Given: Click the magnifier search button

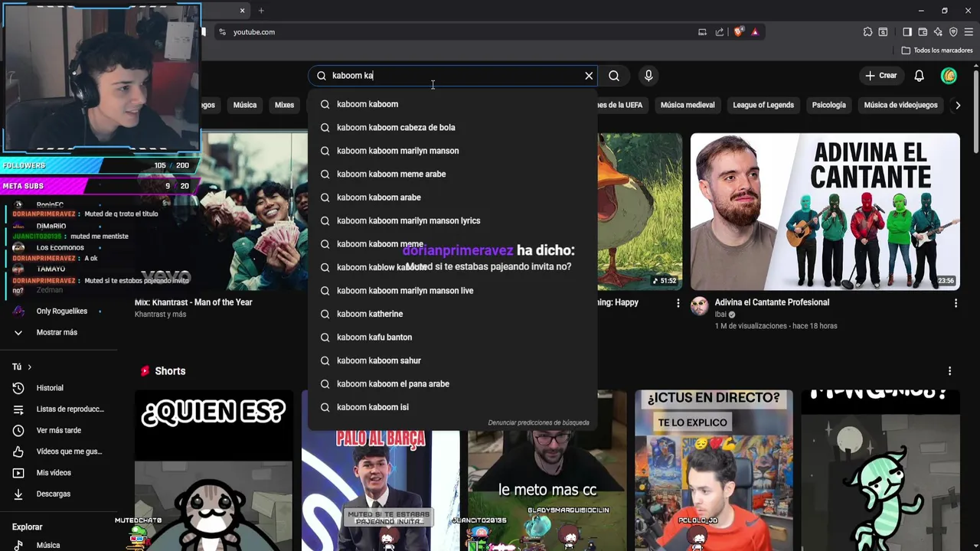Looking at the screenshot, I should 614,76.
